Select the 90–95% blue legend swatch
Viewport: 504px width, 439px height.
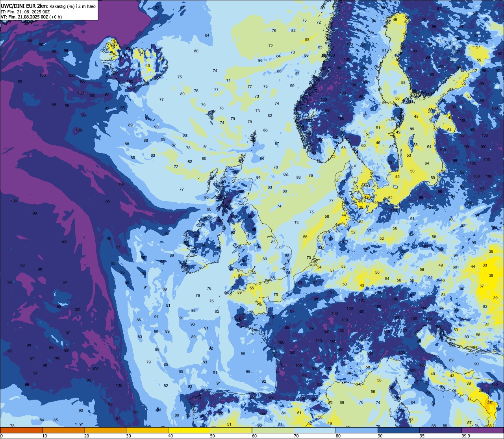point(398,430)
